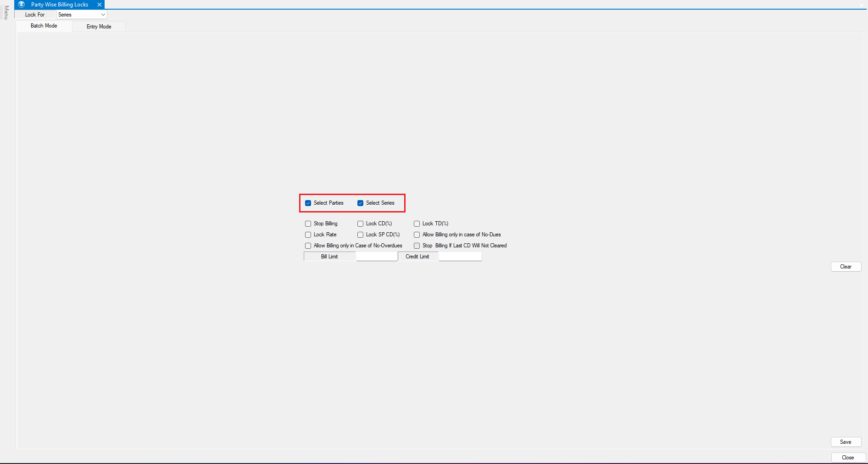Click the Credit Limit input field

460,257
